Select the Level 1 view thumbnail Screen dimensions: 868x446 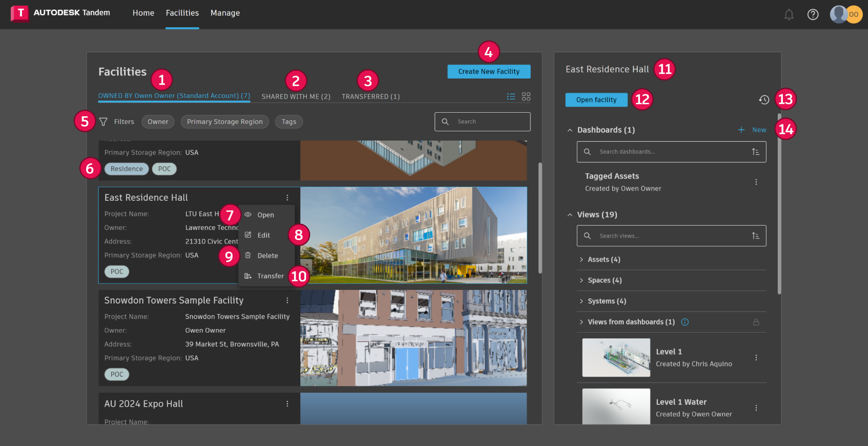point(616,357)
